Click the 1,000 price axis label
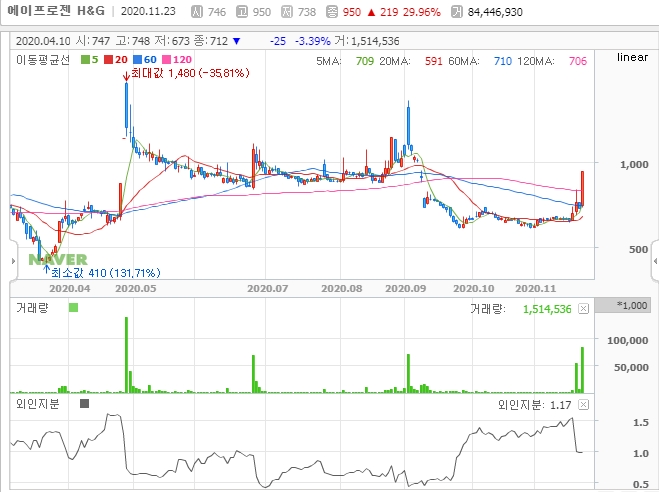This screenshot has width=659, height=492. click(634, 165)
